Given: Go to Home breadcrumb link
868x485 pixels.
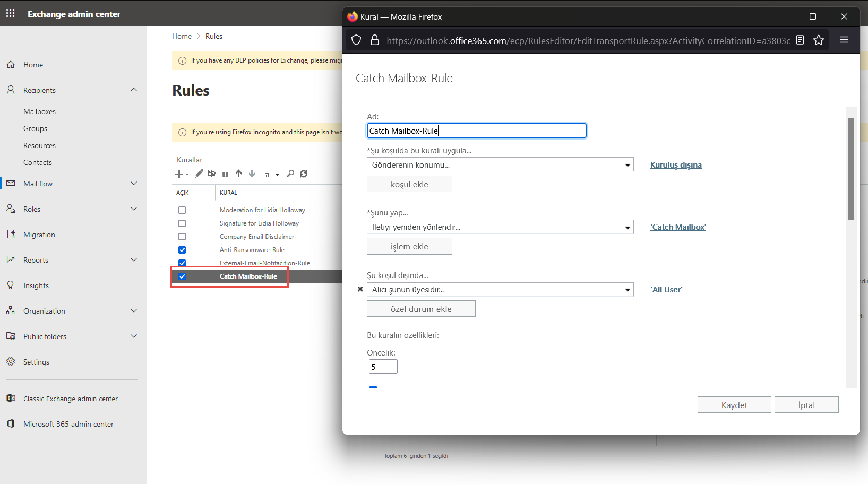Looking at the screenshot, I should pyautogui.click(x=182, y=36).
